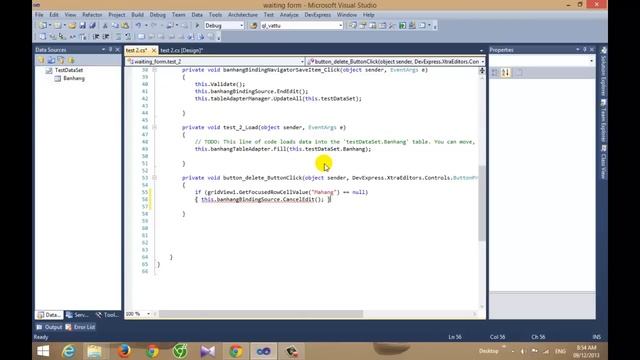Pin the Data Sources panel

(110, 49)
